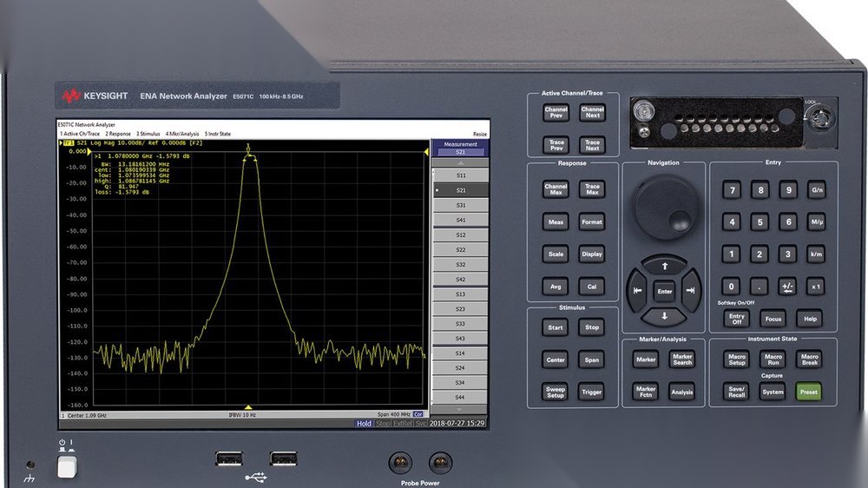Open the 4 Mkr/Analysis menu

point(182,134)
